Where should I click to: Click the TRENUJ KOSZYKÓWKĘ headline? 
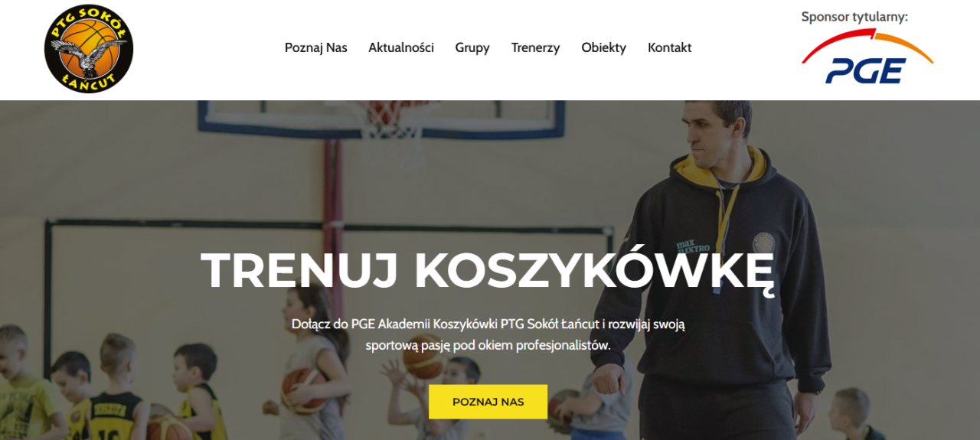click(x=488, y=270)
